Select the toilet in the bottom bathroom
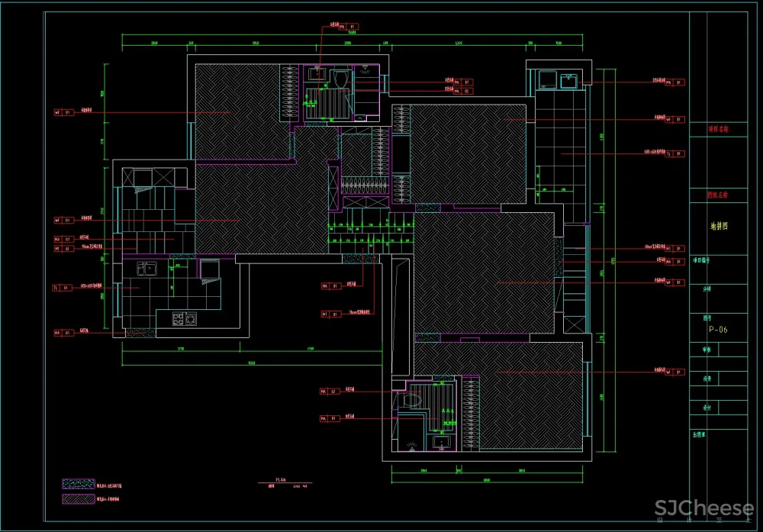763x532 pixels. pos(414,399)
